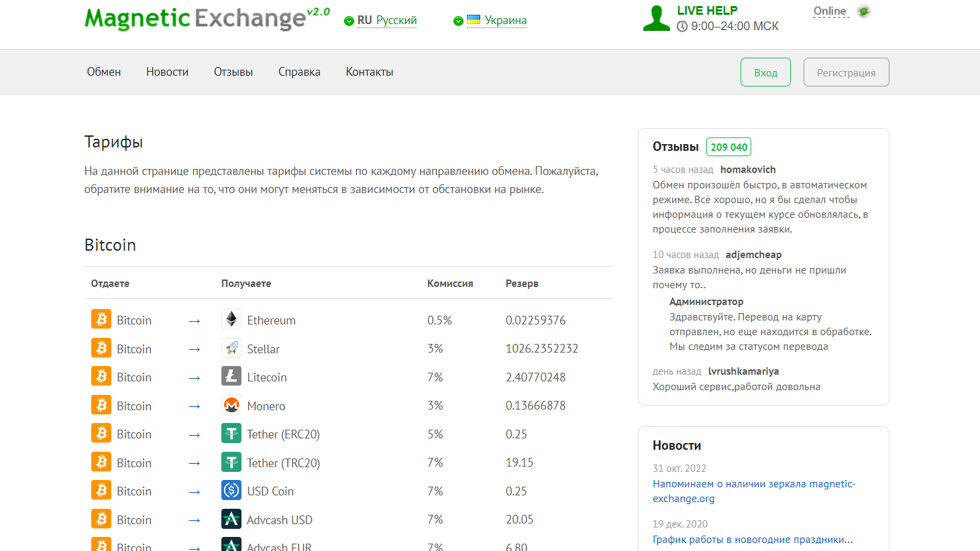Click Bitcoin icon in Advcash USD row
The height and width of the screenshot is (551, 980).
click(101, 519)
